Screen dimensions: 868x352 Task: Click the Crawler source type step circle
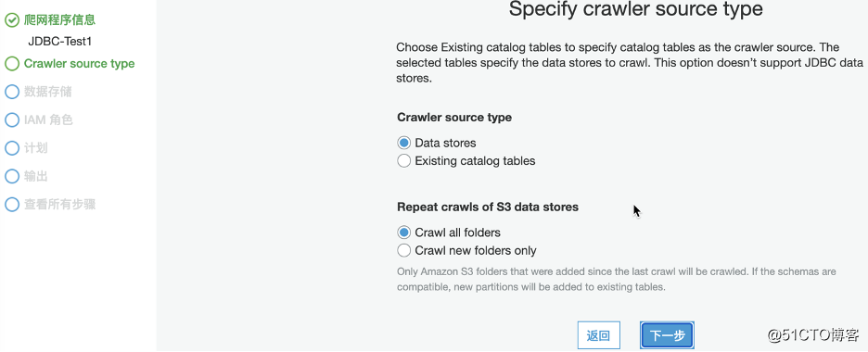point(12,64)
